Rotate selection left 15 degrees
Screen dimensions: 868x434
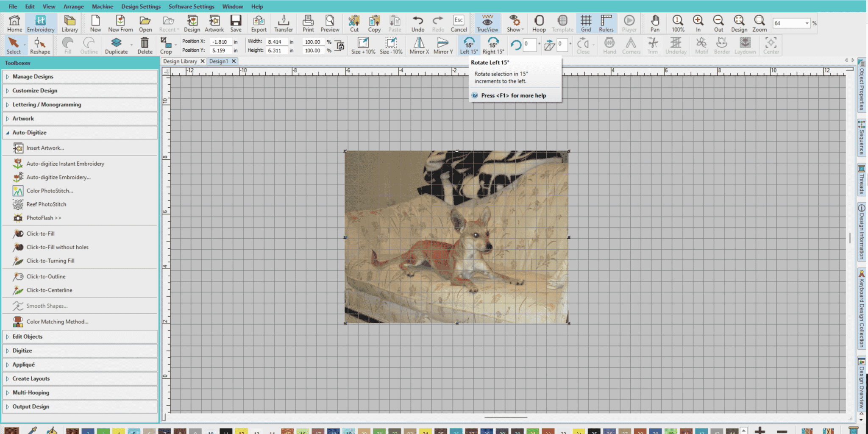pos(469,45)
